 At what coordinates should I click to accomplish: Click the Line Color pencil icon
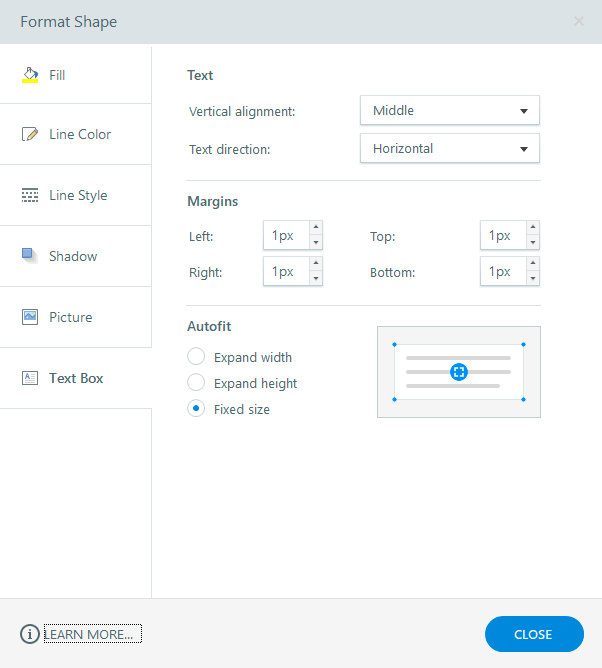point(30,134)
